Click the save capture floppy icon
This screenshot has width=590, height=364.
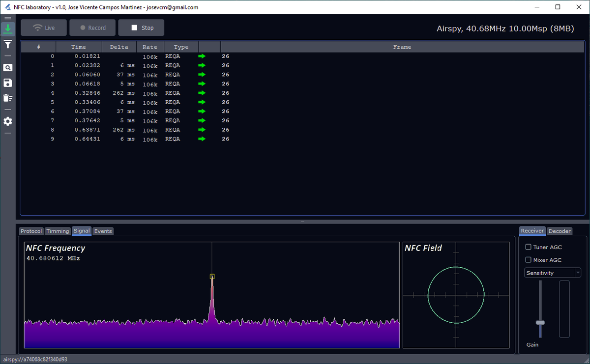coord(7,83)
